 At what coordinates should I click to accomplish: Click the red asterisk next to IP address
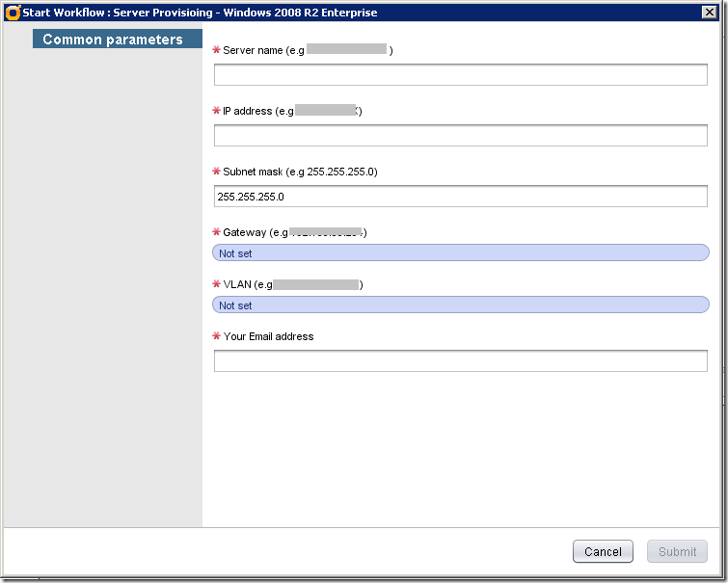(x=217, y=111)
